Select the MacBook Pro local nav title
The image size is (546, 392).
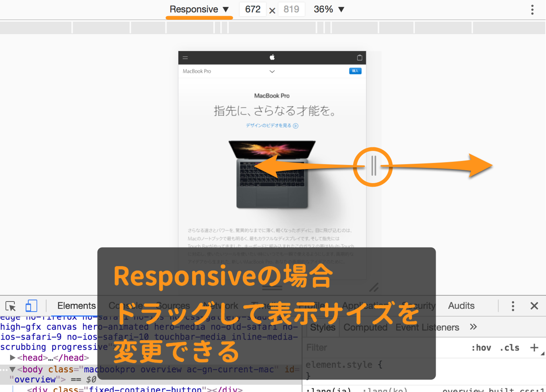(197, 71)
